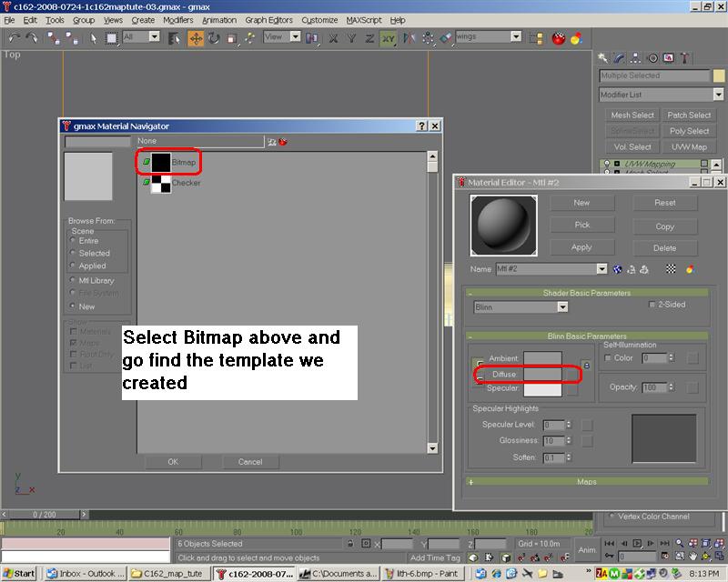Screen dimensions: 728x582
Task: Click the UVW Map modifier button
Action: 689,147
